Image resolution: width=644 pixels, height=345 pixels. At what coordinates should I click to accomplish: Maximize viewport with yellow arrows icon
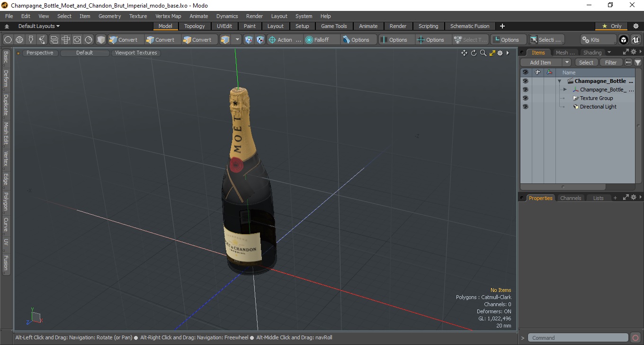tap(492, 53)
